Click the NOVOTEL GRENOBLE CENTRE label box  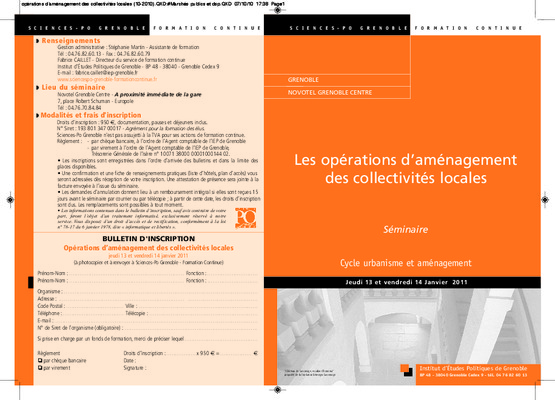(x=337, y=92)
